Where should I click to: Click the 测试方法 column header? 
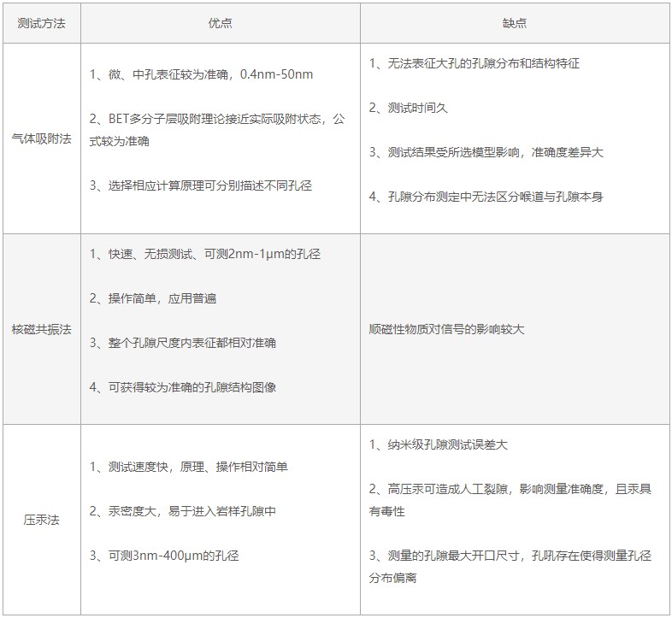pyautogui.click(x=40, y=23)
